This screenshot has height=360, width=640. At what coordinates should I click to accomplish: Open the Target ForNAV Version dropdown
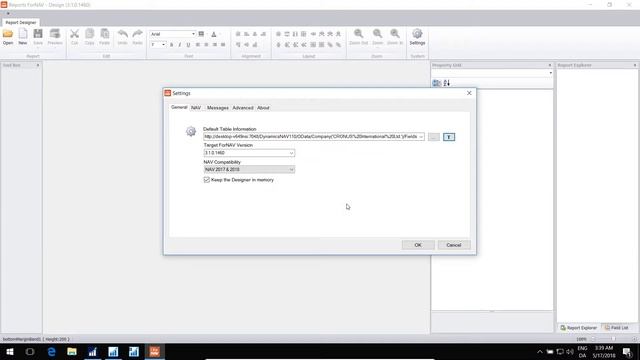pos(291,153)
